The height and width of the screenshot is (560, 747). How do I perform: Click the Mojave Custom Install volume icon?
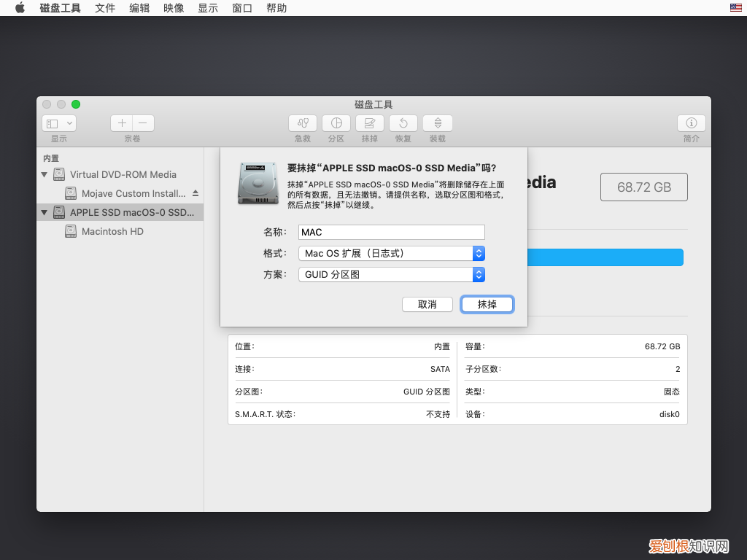click(x=71, y=193)
